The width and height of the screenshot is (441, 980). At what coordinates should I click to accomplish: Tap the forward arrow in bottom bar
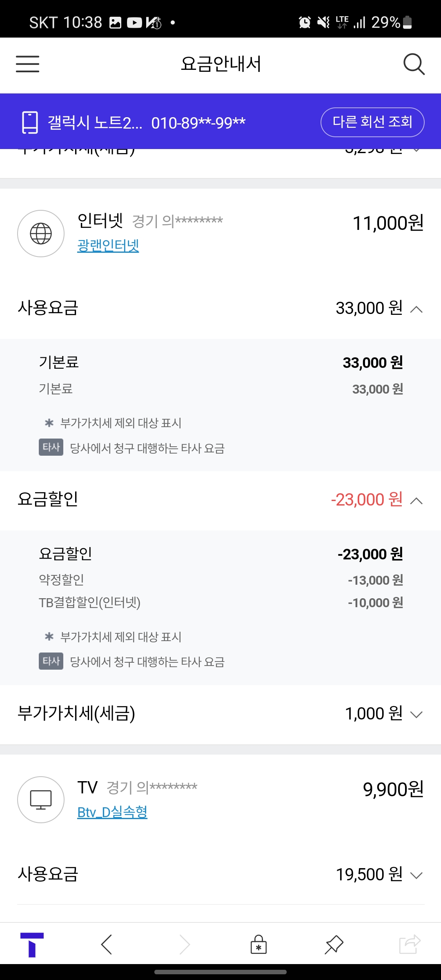(x=185, y=944)
